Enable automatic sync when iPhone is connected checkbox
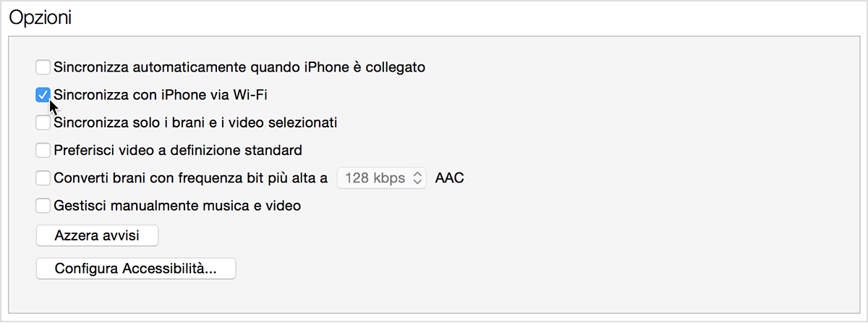The height and width of the screenshot is (323, 868). tap(43, 67)
